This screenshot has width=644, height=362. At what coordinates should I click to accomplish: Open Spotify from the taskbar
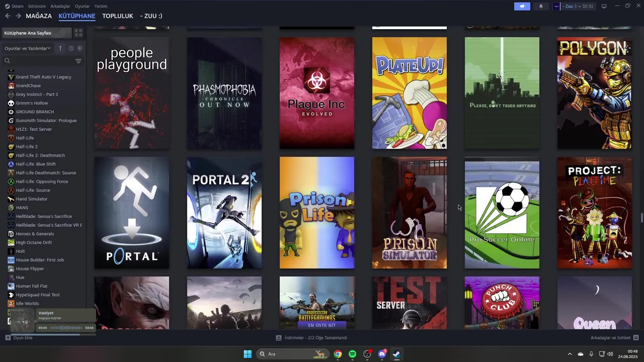click(x=353, y=354)
